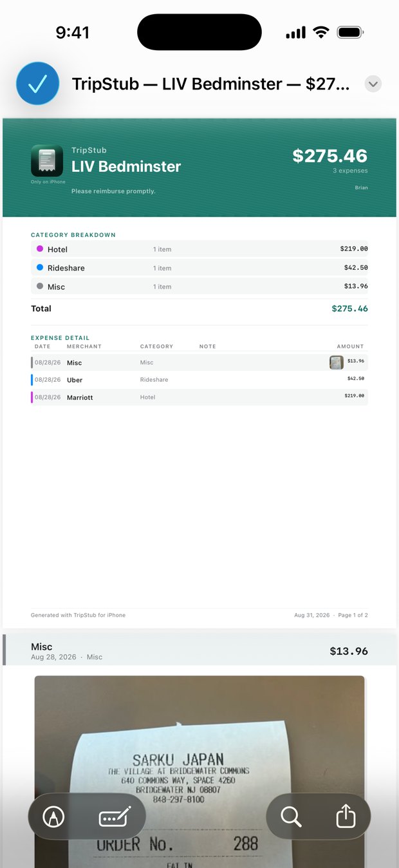This screenshot has width=399, height=868.
Task: Click the MERCHANT column header
Action: point(84,346)
